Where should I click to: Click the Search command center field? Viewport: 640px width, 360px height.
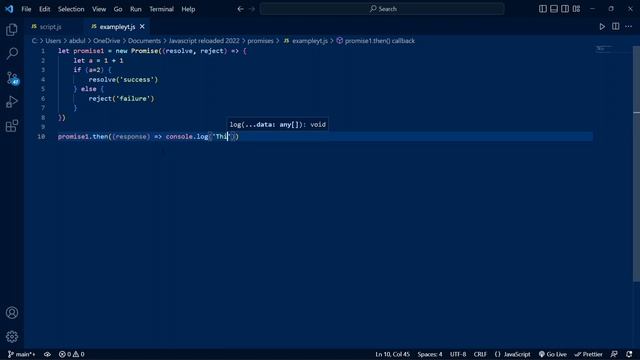(x=382, y=9)
